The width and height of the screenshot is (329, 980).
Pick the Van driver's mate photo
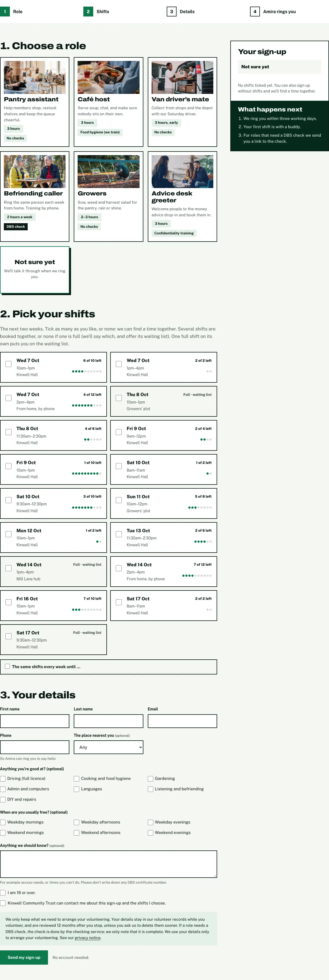click(182, 77)
